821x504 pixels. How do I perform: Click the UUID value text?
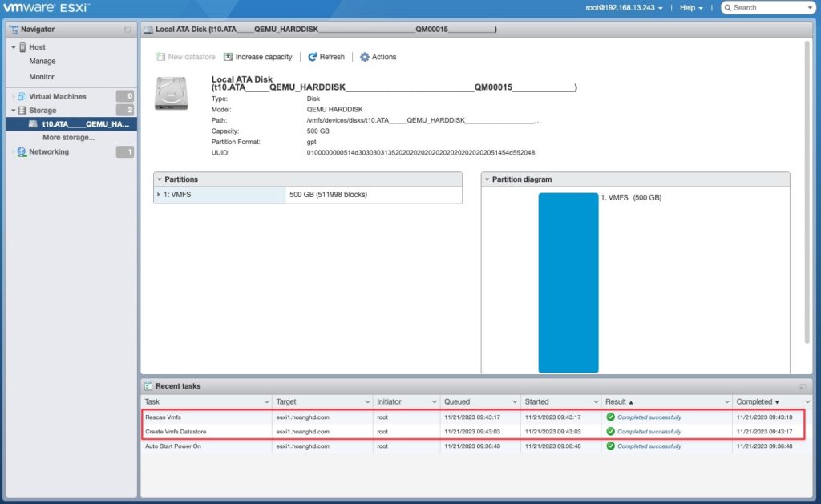pos(420,153)
